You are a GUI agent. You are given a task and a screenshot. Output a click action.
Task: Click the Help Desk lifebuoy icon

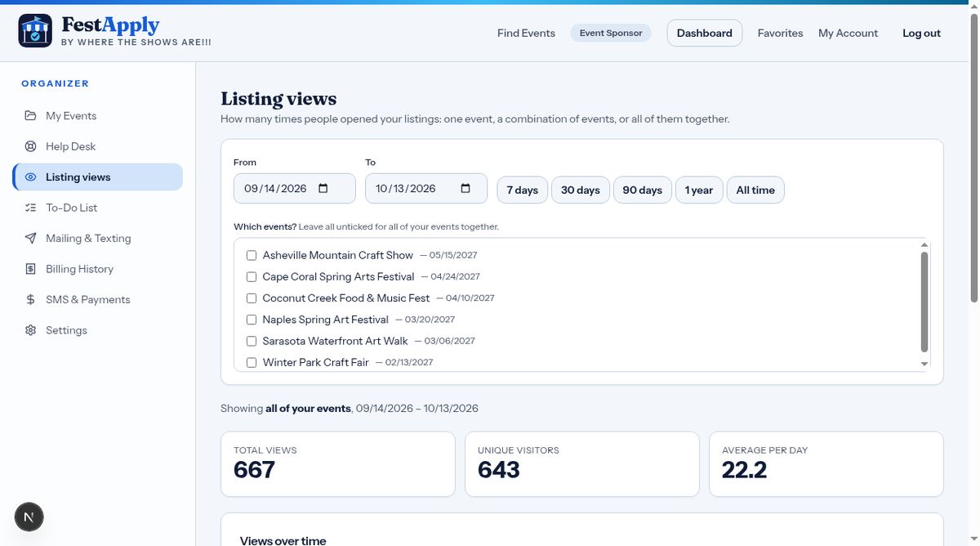click(30, 146)
